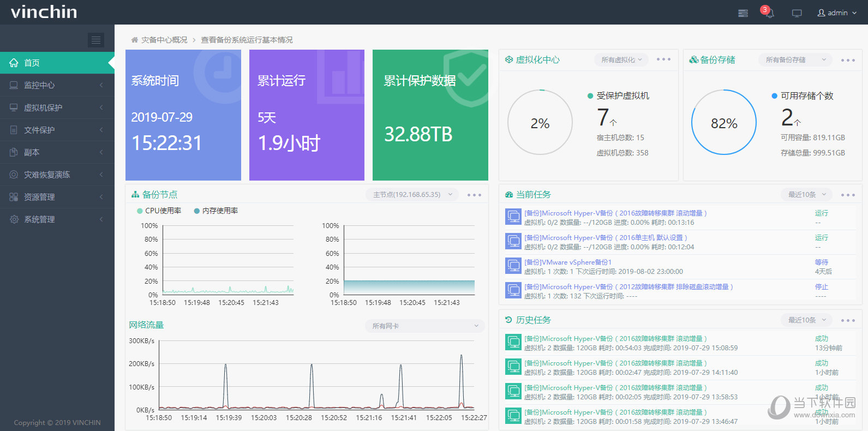
Task: Open more options dots in 历史任务 panel
Action: click(848, 320)
